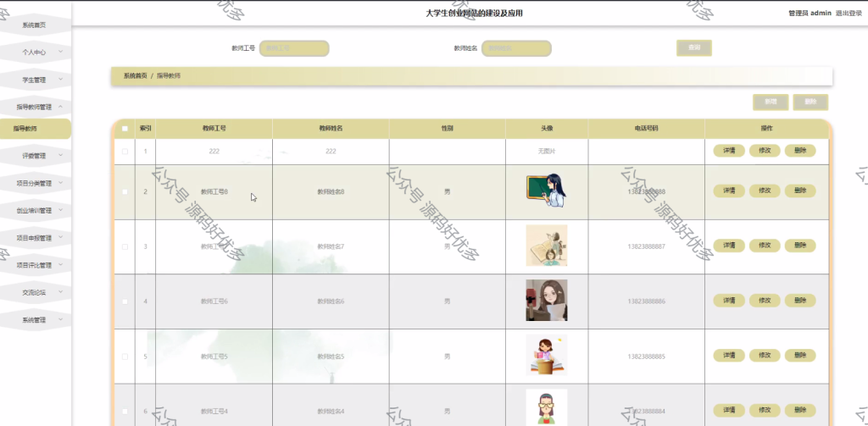Toggle the select-all checkbox in table header
The width and height of the screenshot is (868, 426).
pyautogui.click(x=125, y=129)
